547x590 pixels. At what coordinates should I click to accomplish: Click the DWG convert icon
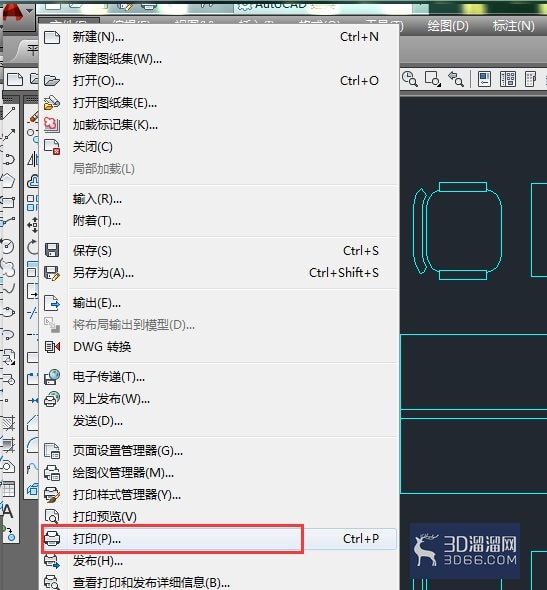pos(52,346)
